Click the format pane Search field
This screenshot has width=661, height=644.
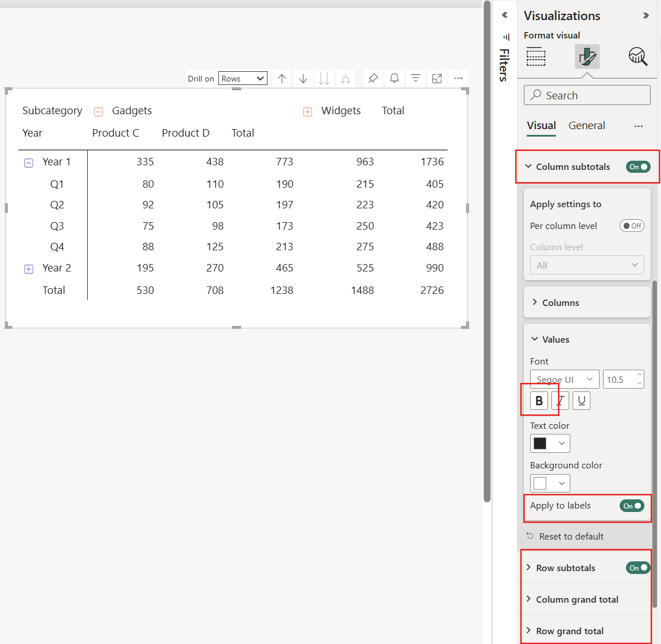pyautogui.click(x=587, y=95)
